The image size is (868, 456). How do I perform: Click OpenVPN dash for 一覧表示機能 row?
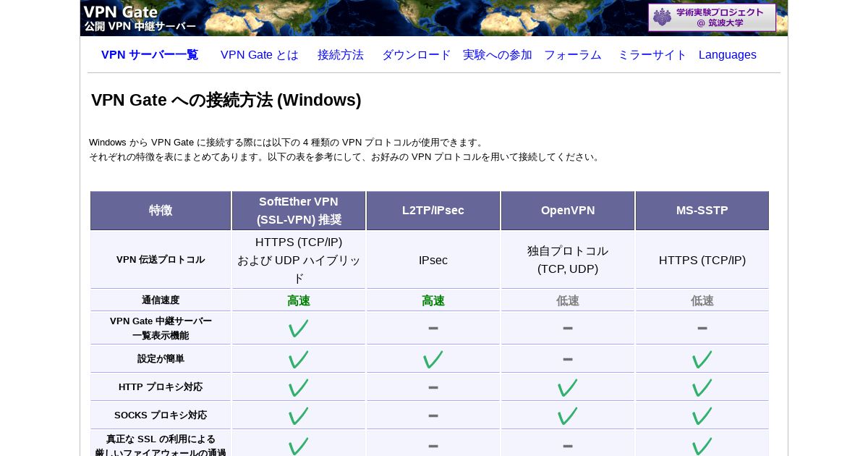click(x=568, y=329)
